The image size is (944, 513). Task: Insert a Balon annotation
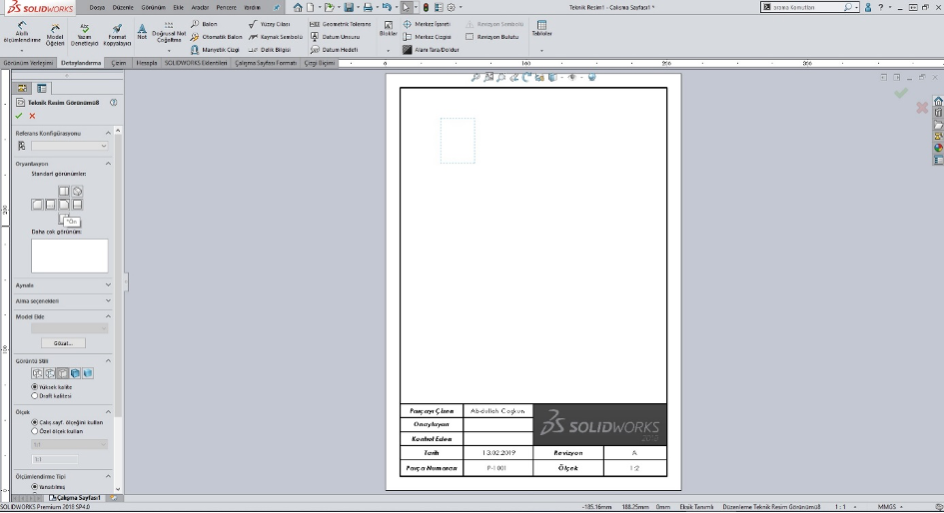[204, 24]
